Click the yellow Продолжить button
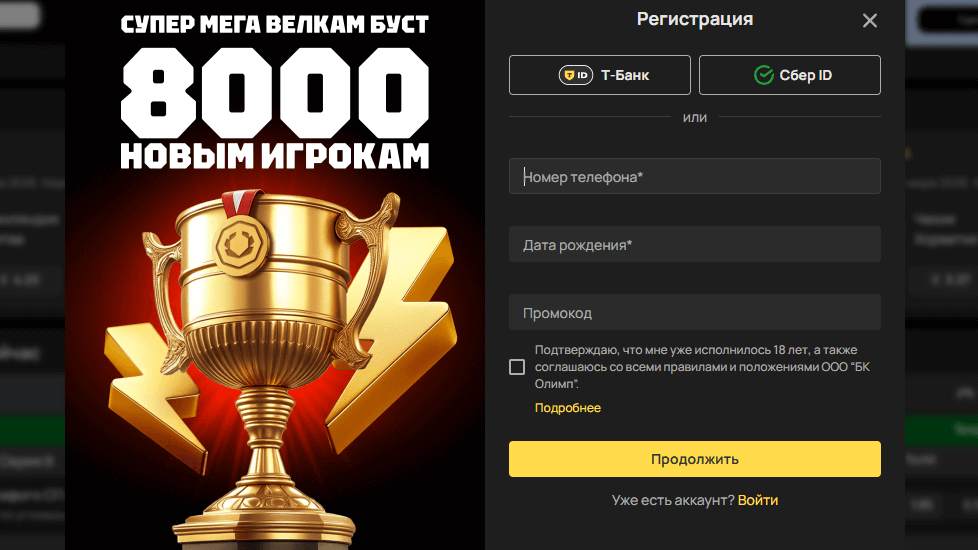 click(695, 459)
